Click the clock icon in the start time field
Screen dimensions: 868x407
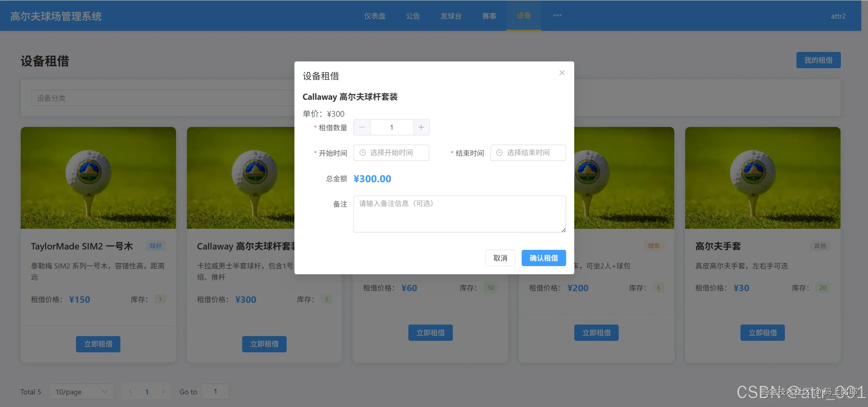(363, 153)
